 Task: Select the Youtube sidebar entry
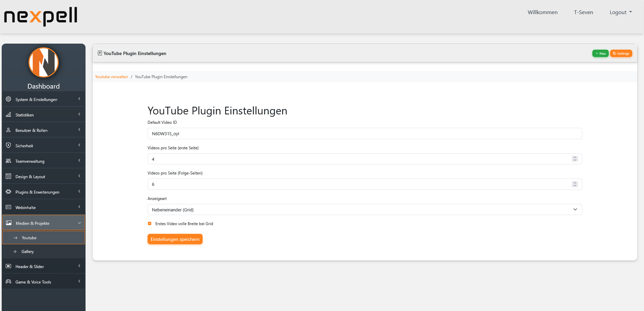[x=29, y=238]
